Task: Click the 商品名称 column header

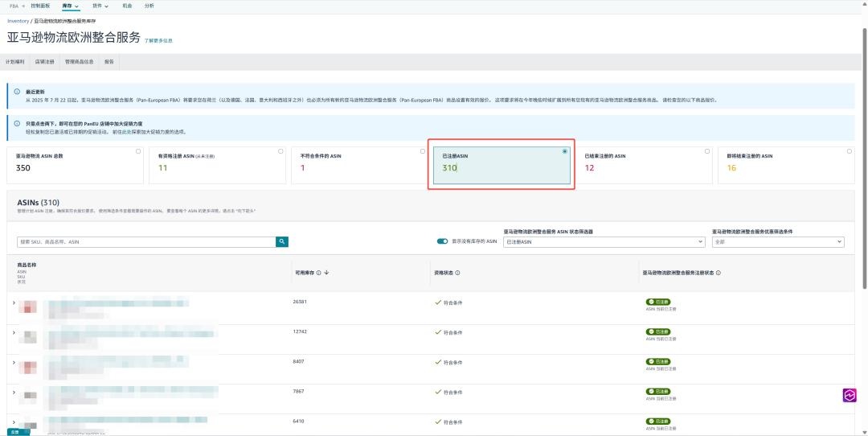Action: coord(27,265)
